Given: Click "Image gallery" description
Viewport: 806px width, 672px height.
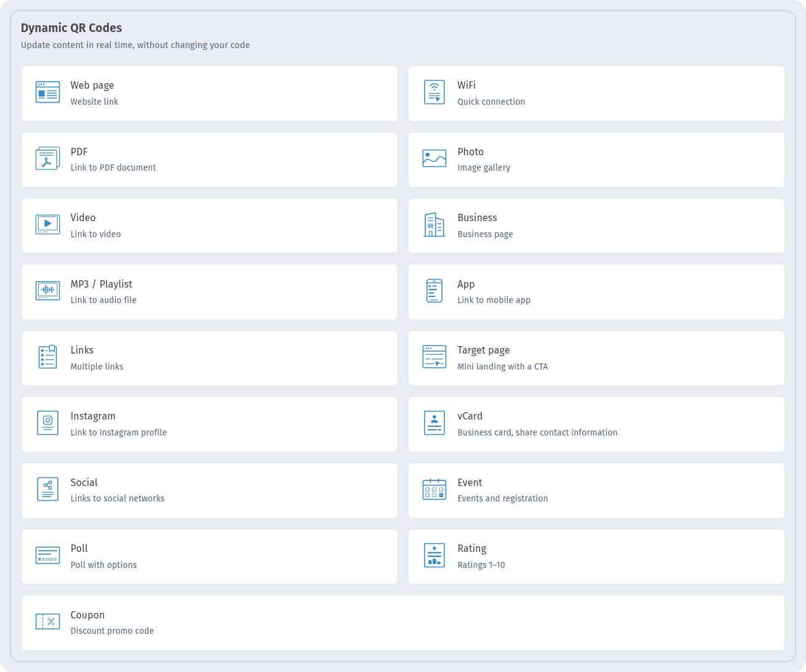Looking at the screenshot, I should point(484,168).
